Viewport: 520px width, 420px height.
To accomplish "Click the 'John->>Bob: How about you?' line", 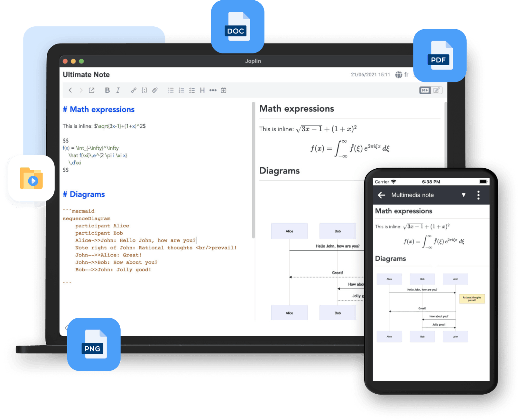I will pos(116,262).
